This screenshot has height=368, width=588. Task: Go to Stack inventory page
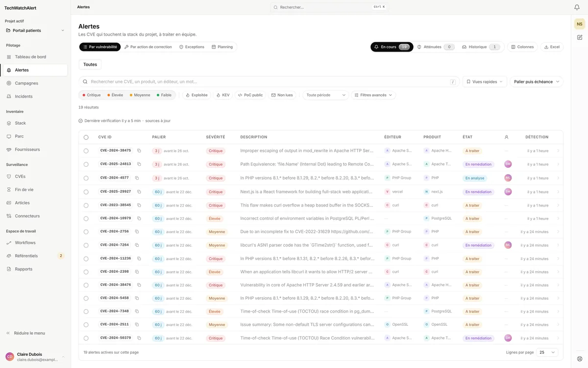tap(34, 123)
